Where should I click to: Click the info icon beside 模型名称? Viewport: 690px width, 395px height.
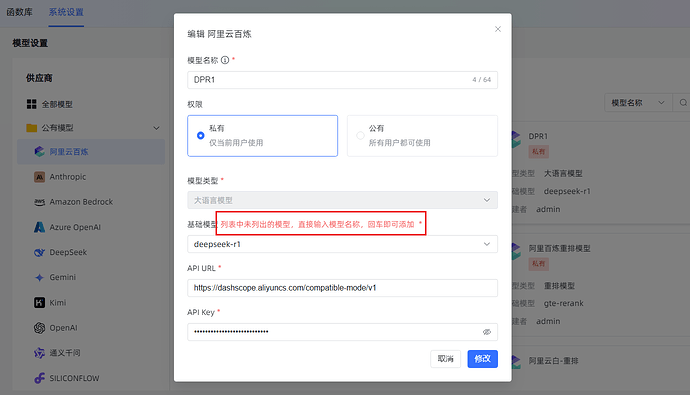point(225,60)
